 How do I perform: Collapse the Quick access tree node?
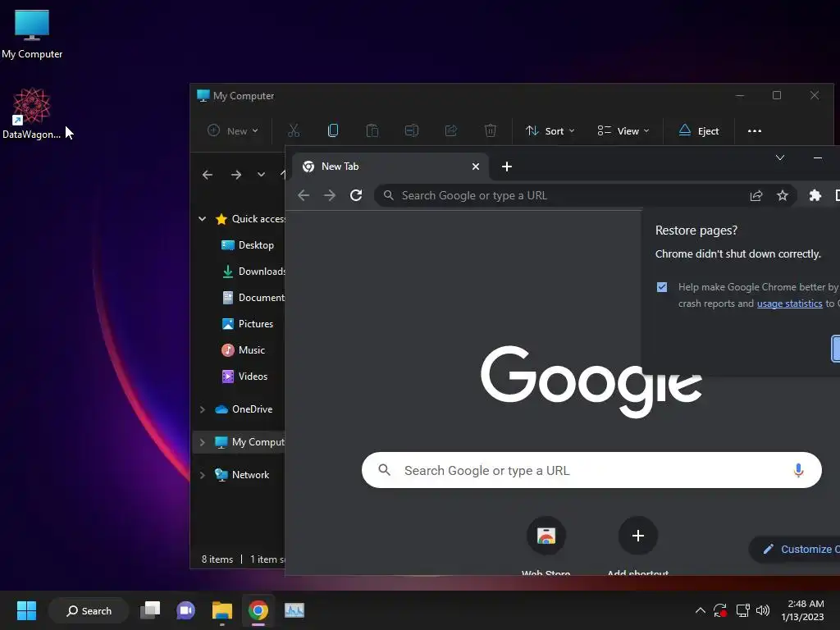[x=202, y=218]
